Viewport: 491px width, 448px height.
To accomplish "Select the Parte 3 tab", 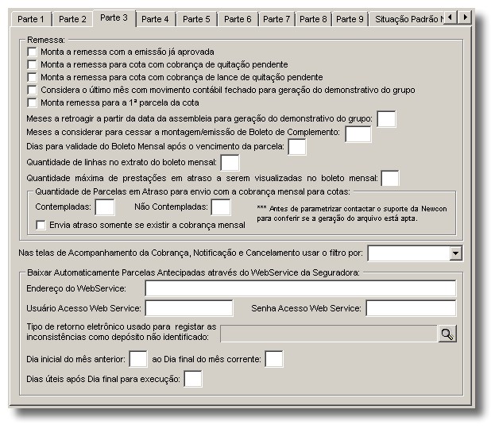I will coord(114,17).
